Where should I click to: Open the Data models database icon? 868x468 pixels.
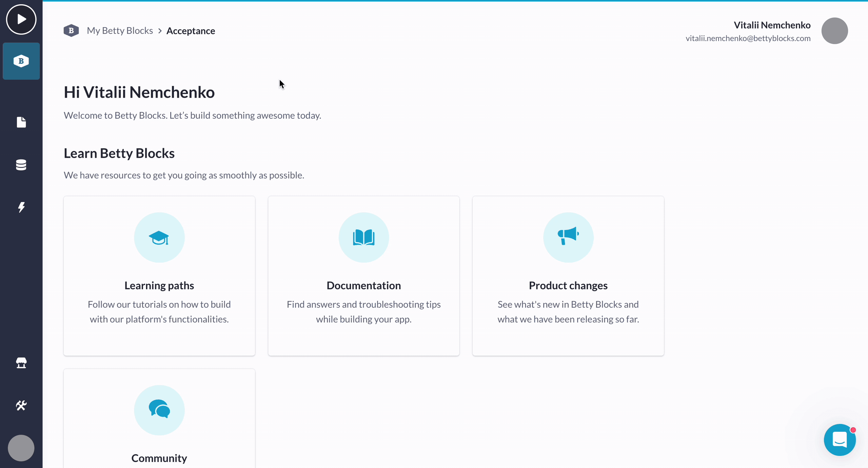tap(21, 165)
